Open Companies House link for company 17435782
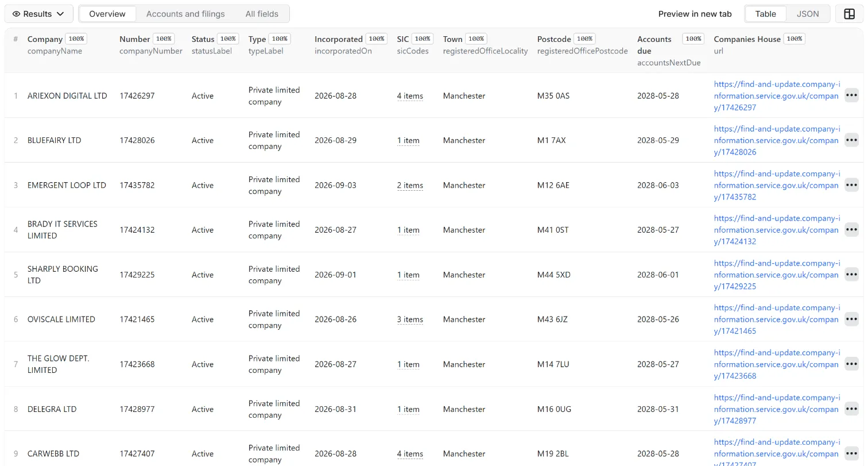The width and height of the screenshot is (868, 466). pyautogui.click(x=777, y=185)
